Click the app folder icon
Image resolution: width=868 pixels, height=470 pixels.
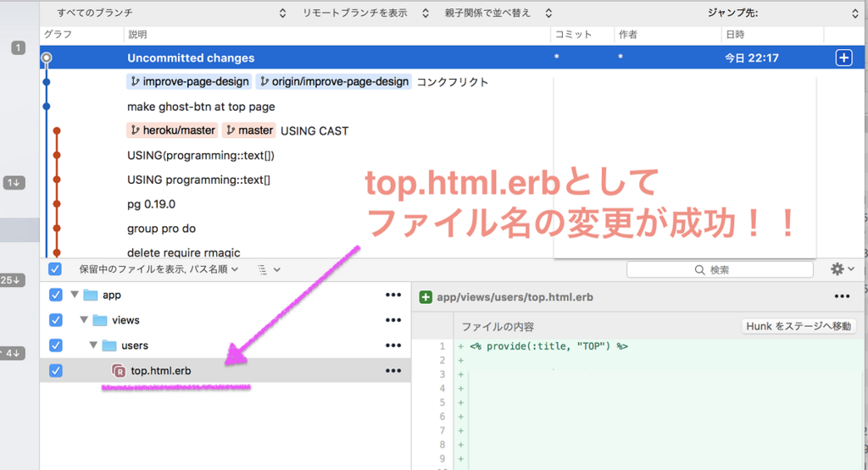point(90,295)
